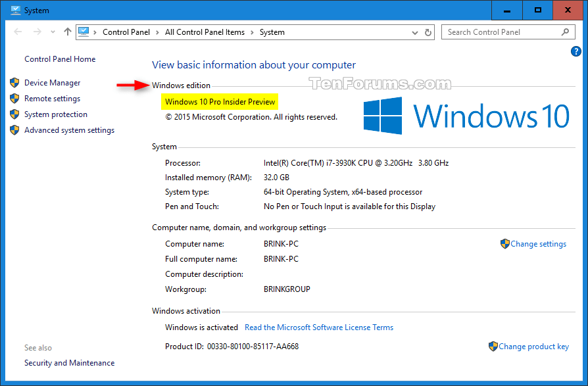The width and height of the screenshot is (588, 386).
Task: Click the search magnifier icon
Action: [x=566, y=32]
